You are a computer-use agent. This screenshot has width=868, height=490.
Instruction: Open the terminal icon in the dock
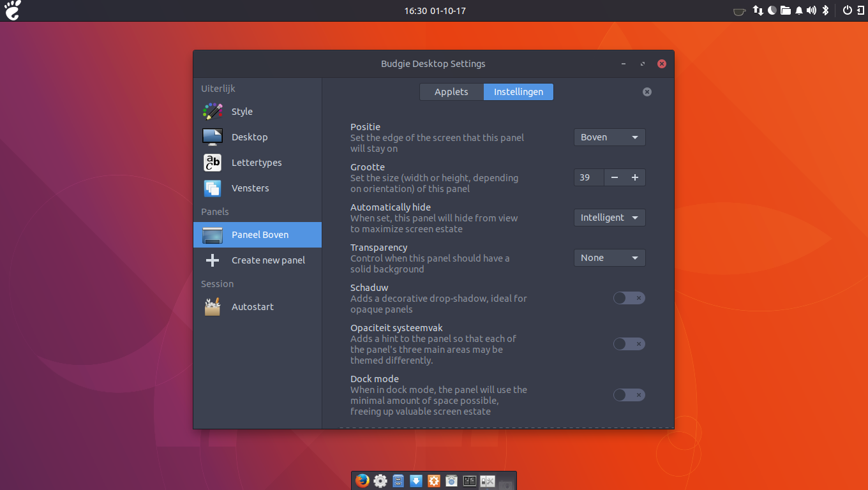coord(470,481)
